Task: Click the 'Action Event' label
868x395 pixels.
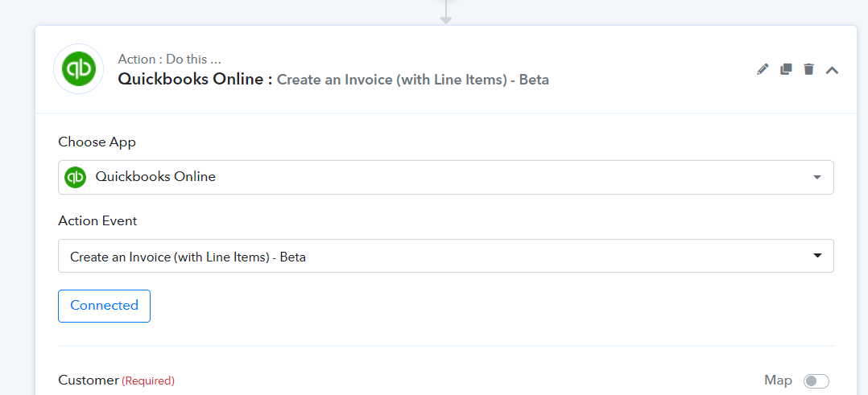Action: [x=97, y=220]
